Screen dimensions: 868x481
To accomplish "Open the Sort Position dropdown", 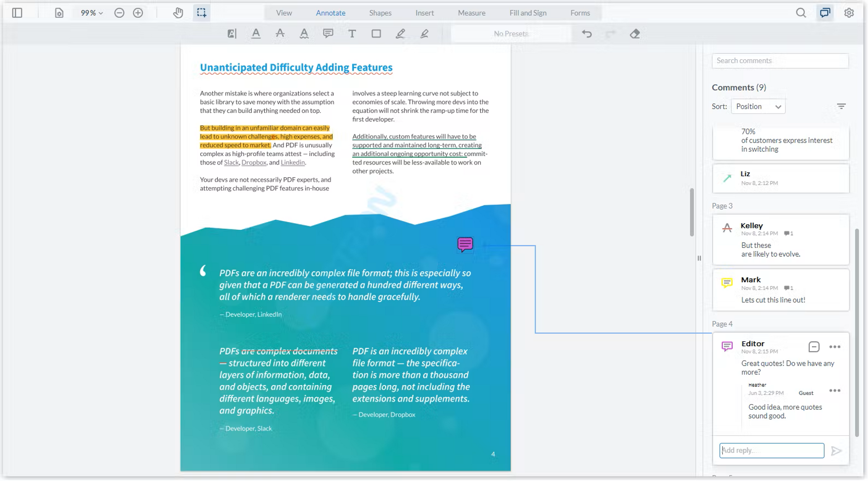I will tap(758, 107).
